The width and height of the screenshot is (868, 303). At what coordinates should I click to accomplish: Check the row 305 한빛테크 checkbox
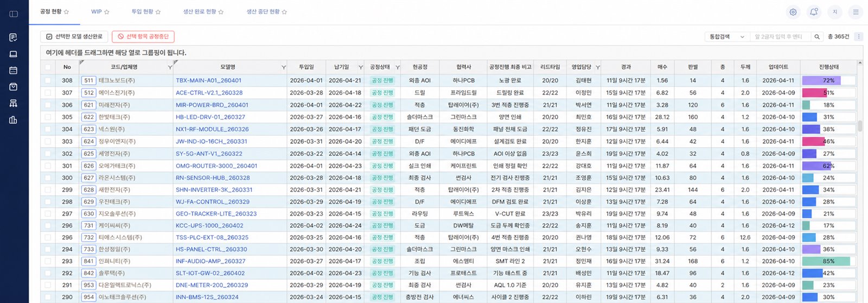click(48, 117)
